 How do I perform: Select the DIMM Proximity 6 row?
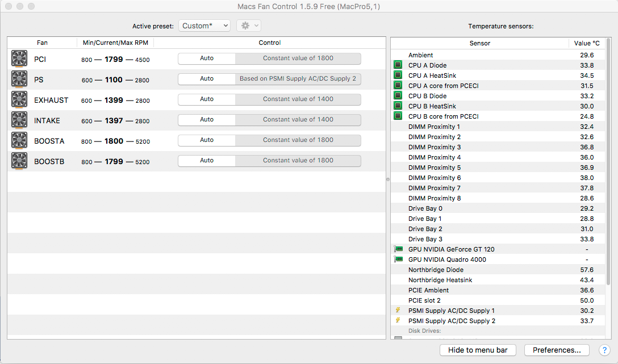point(498,178)
